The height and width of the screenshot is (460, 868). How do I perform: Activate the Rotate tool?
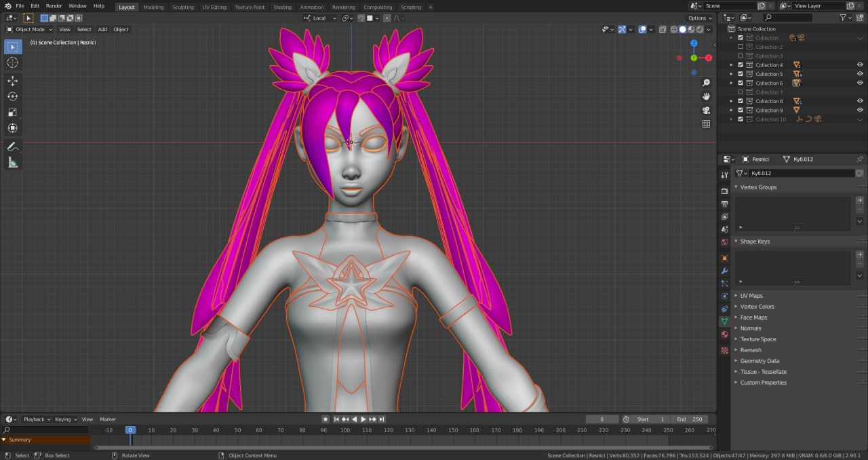(x=12, y=96)
